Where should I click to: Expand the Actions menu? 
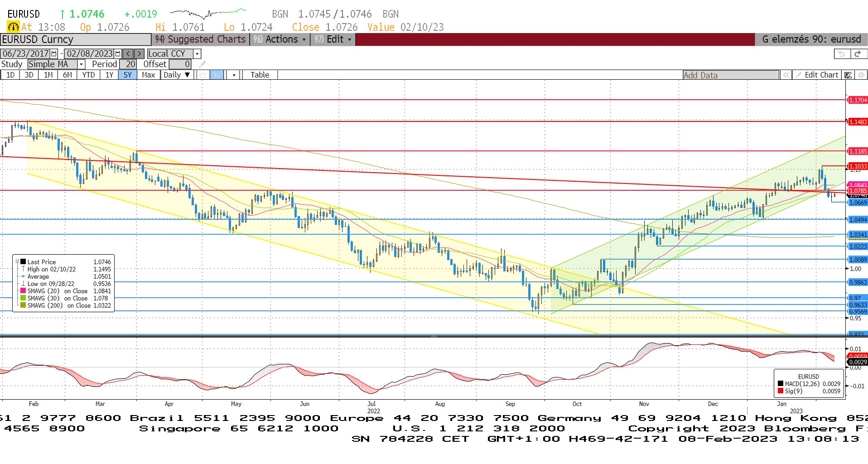pyautogui.click(x=280, y=39)
